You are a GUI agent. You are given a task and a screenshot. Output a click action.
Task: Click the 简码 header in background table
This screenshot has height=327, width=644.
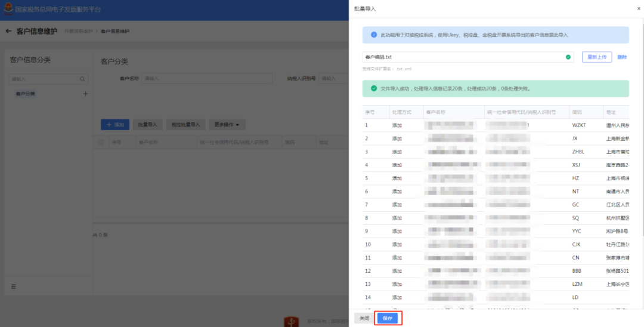coord(290,143)
